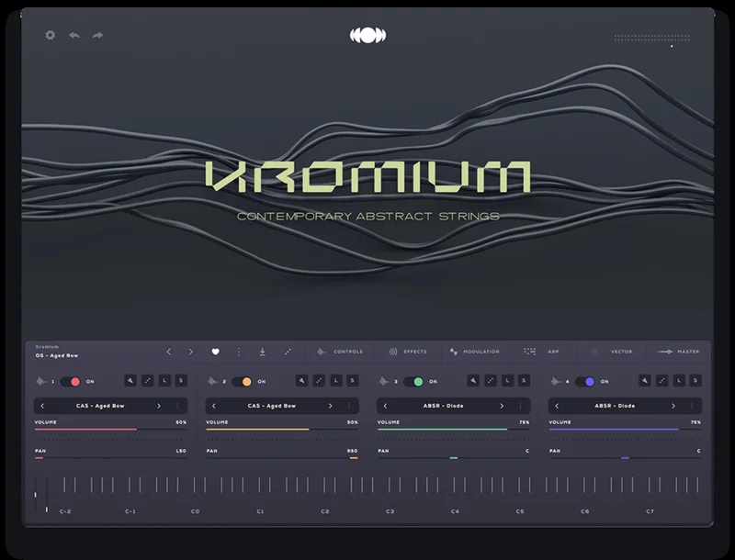The height and width of the screenshot is (560, 735).
Task: Click layer 4 waveform icon
Action: coord(556,382)
